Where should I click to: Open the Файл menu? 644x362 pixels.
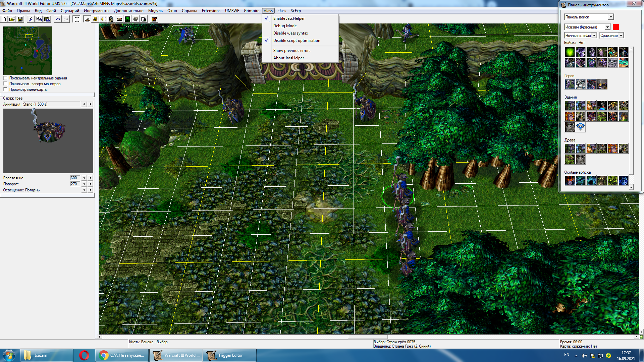(x=7, y=11)
